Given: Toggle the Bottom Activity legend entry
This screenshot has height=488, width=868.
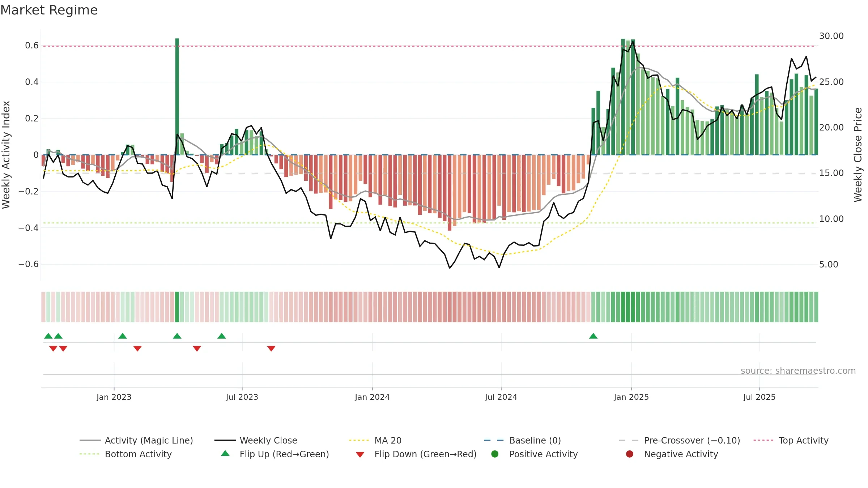Looking at the screenshot, I should point(125,454).
